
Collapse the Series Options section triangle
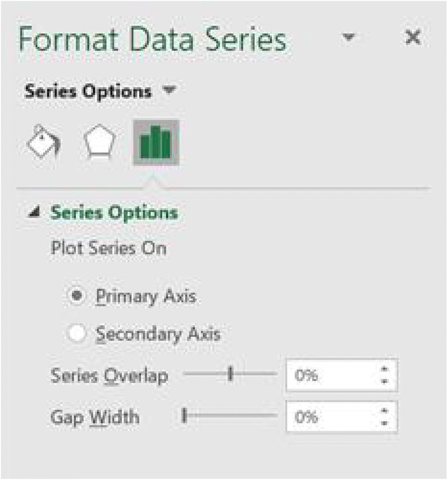click(x=35, y=214)
